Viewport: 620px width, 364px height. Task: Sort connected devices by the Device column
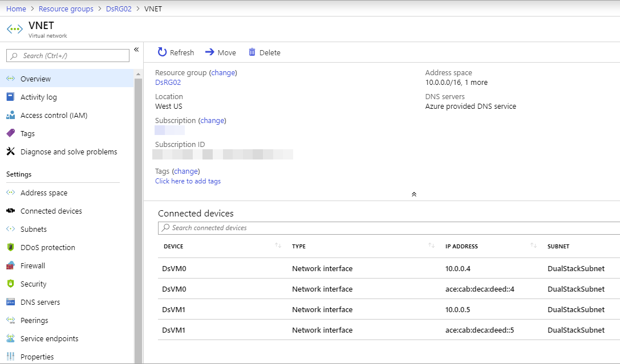click(x=278, y=246)
